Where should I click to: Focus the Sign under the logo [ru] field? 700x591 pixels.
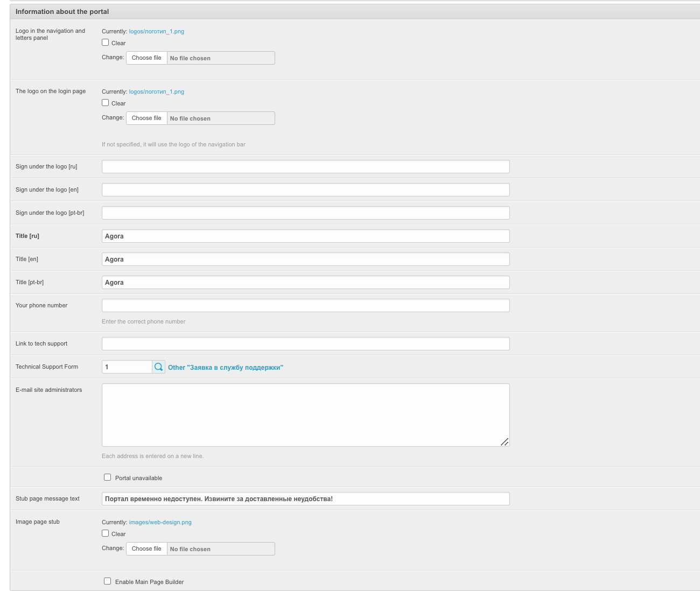[305, 167]
